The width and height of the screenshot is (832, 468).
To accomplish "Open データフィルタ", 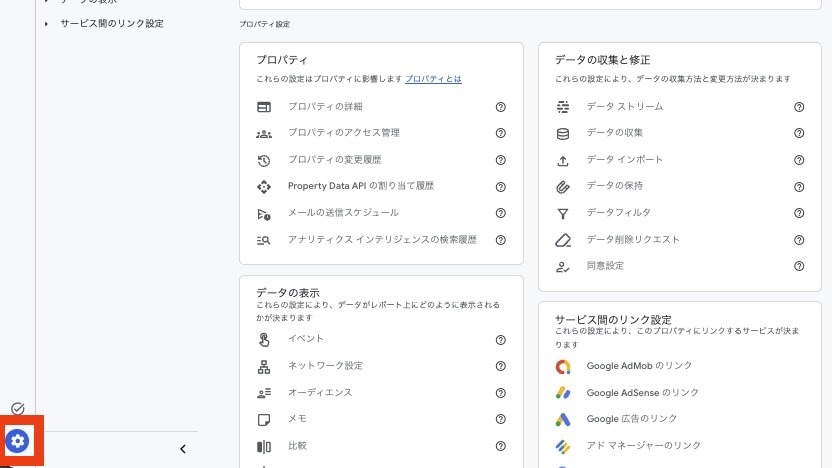I will click(619, 212).
